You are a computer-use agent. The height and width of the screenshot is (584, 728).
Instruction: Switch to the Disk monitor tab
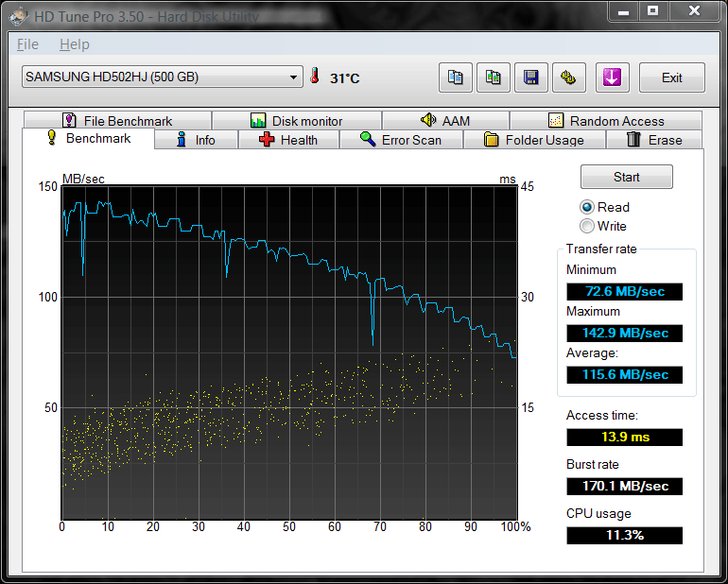pos(297,121)
